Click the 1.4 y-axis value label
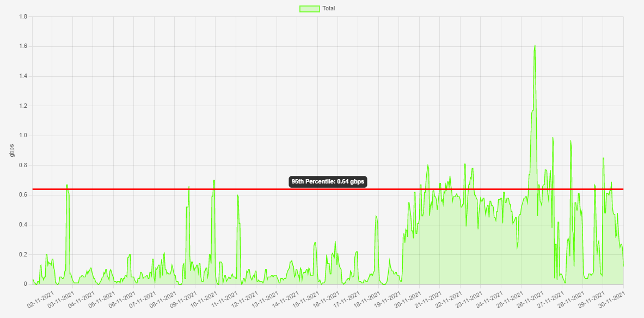 pyautogui.click(x=23, y=76)
